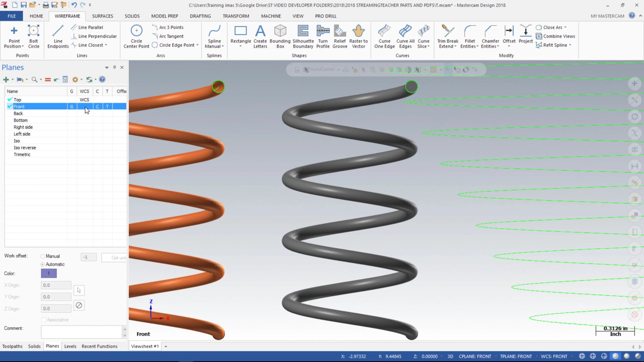This screenshot has height=362, width=644.
Task: Select the Curve One Edge tool
Action: click(x=384, y=36)
